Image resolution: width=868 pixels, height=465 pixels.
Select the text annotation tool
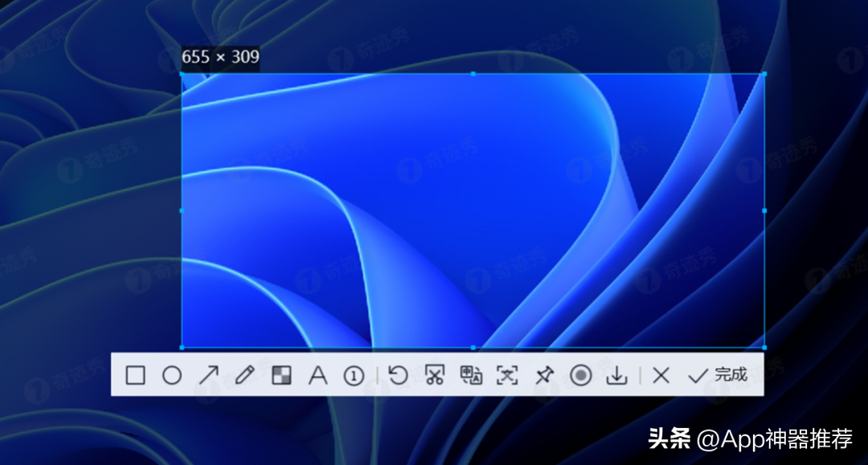point(318,375)
